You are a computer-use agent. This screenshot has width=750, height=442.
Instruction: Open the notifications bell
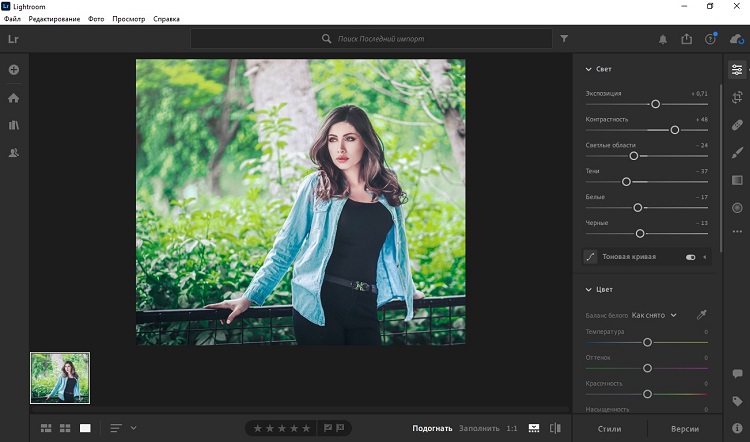pos(662,39)
